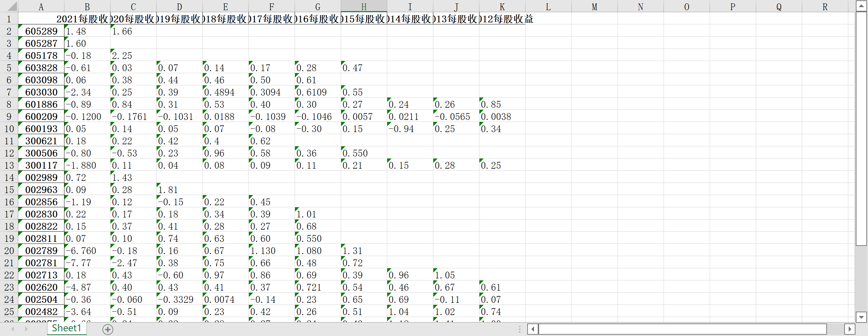
Task: Click the previous sheet navigation arrow
Action: 13,329
